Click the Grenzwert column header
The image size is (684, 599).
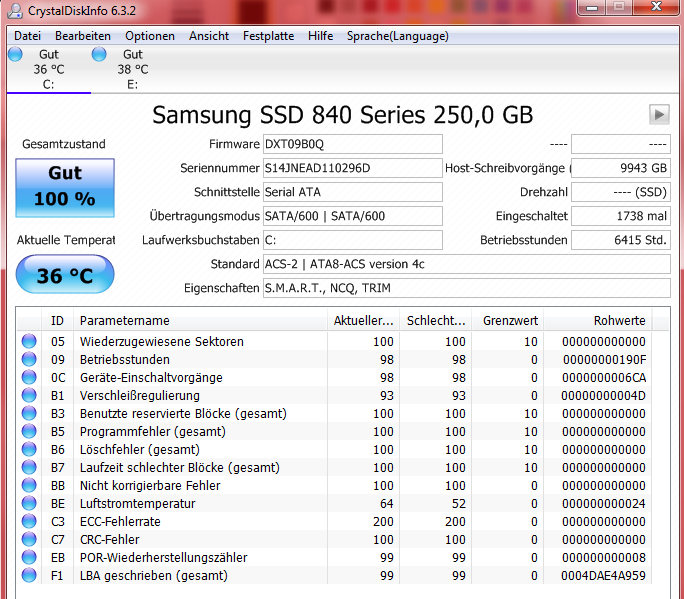508,321
